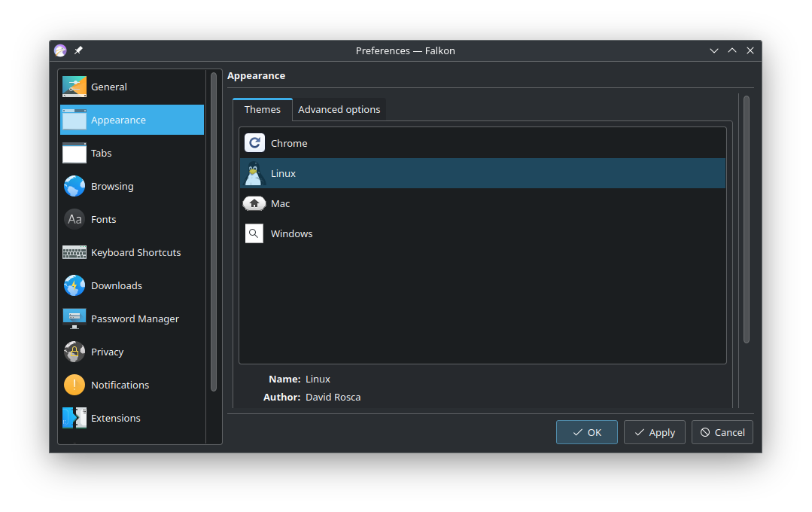This screenshot has height=512, width=812.
Task: Select the Appearance sidebar icon
Action: tap(74, 120)
